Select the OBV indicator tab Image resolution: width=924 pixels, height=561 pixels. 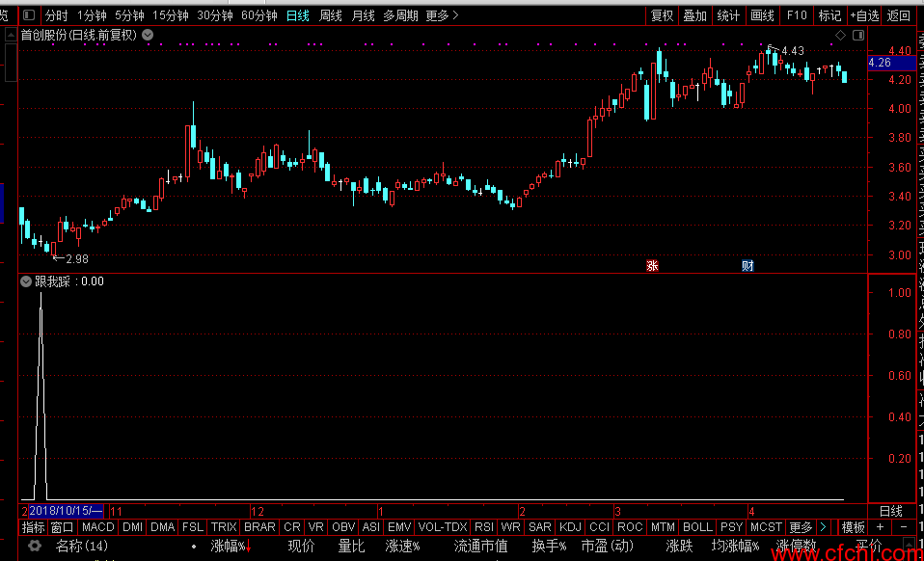pyautogui.click(x=343, y=527)
